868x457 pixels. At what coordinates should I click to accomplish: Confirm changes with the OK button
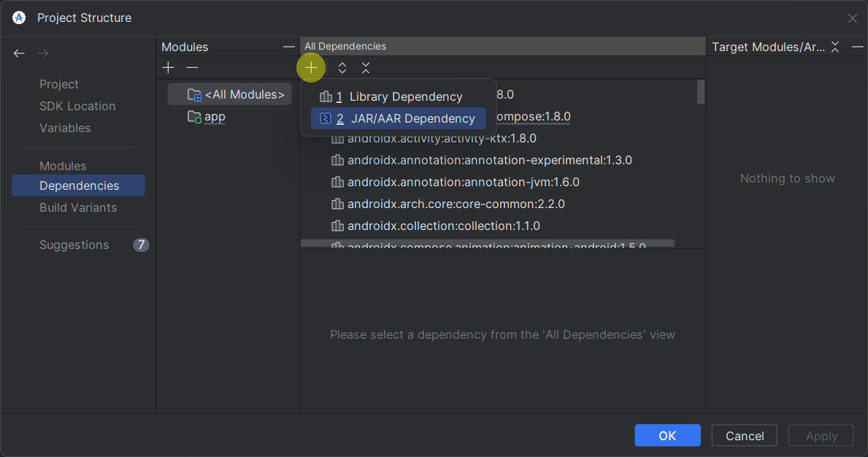tap(667, 435)
